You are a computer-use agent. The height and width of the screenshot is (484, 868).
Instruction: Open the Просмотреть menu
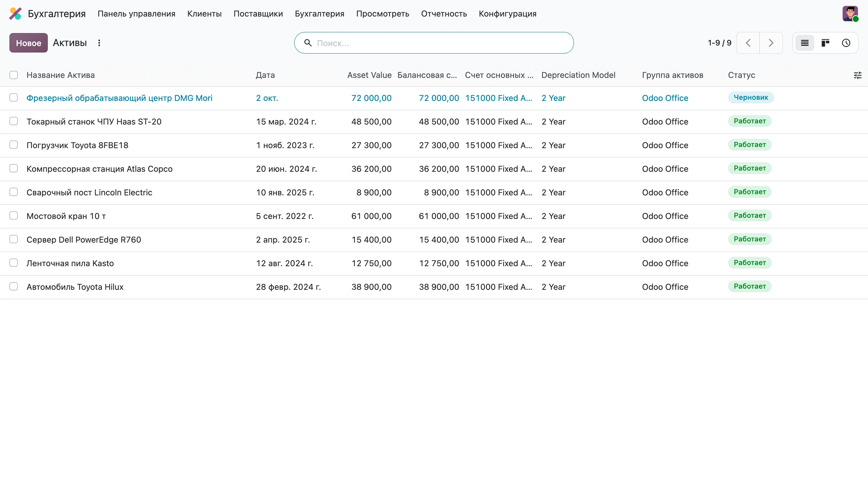382,14
